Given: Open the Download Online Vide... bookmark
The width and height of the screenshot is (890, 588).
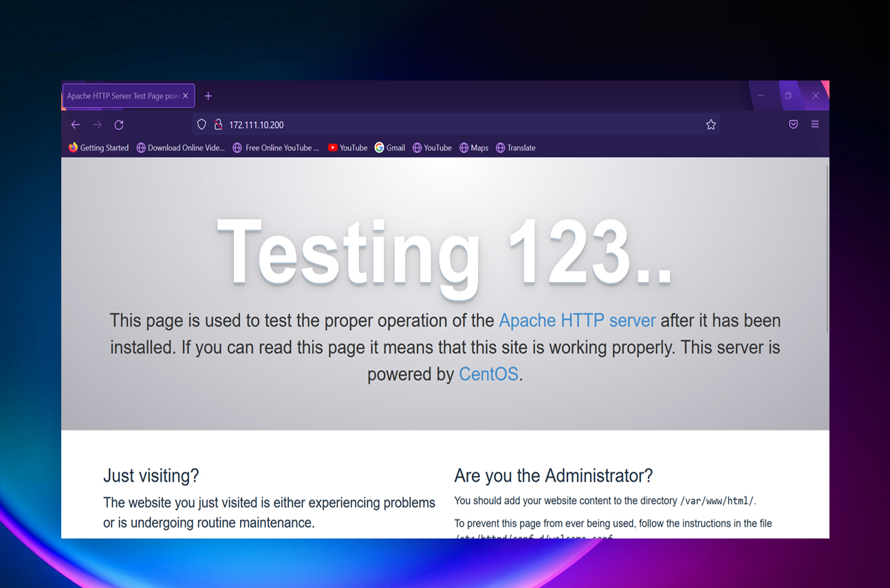Looking at the screenshot, I should point(181,148).
